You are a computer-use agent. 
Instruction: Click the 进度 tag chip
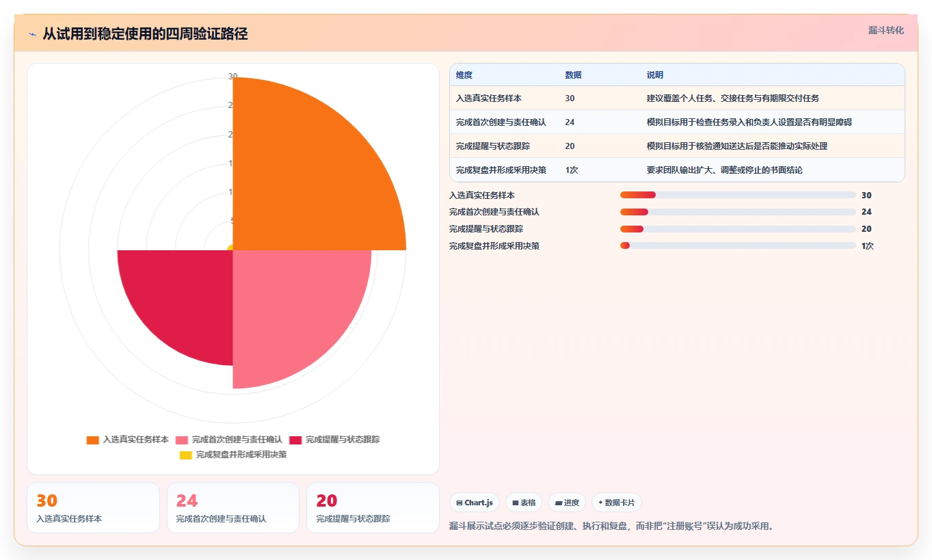[x=567, y=503]
